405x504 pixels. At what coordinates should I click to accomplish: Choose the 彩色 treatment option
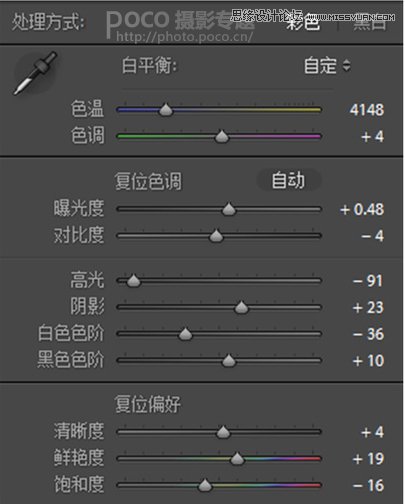pos(303,23)
